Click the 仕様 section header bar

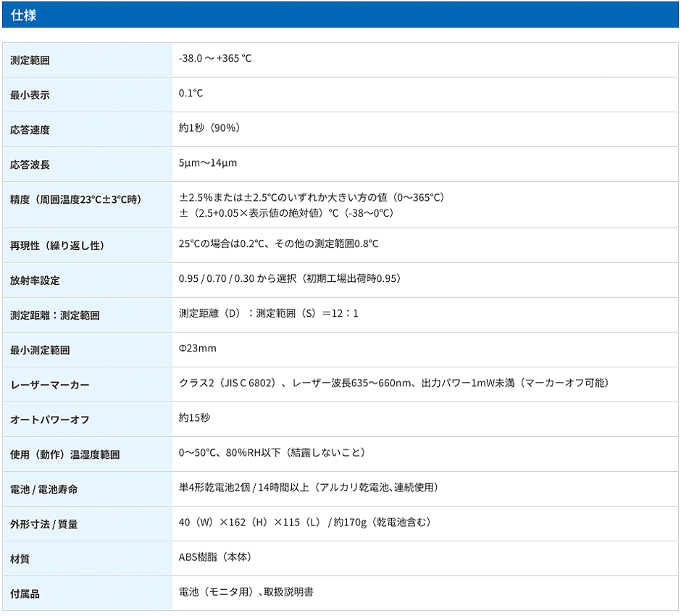(340, 15)
